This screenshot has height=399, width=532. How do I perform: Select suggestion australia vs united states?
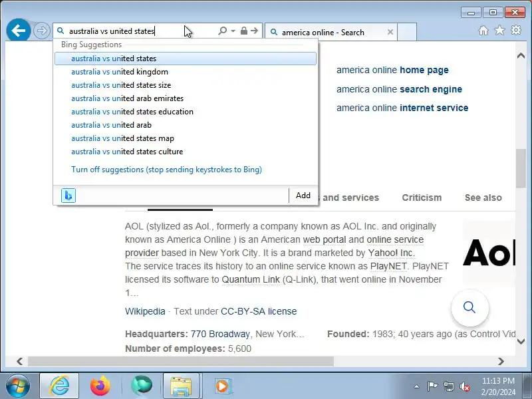tap(186, 59)
